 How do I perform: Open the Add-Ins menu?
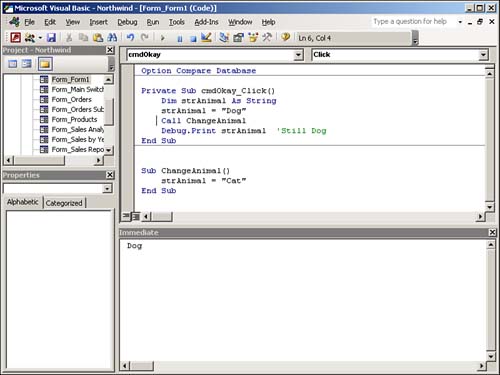tap(206, 22)
